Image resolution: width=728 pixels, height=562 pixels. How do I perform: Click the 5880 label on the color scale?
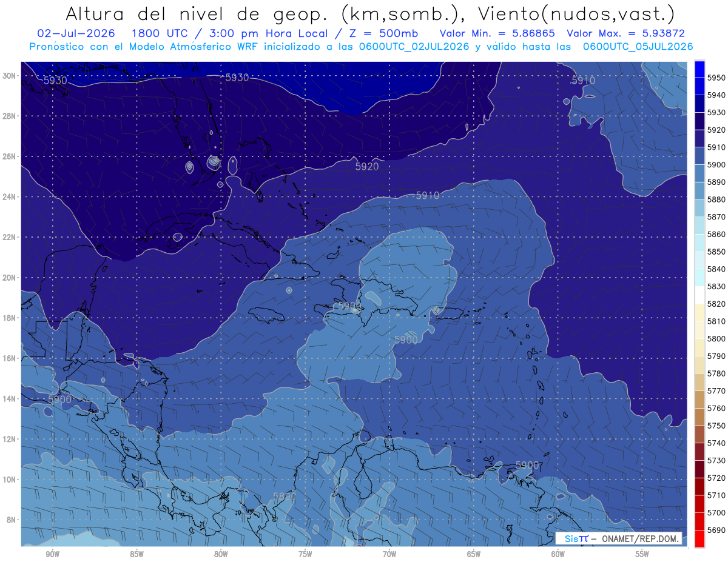[x=716, y=199]
